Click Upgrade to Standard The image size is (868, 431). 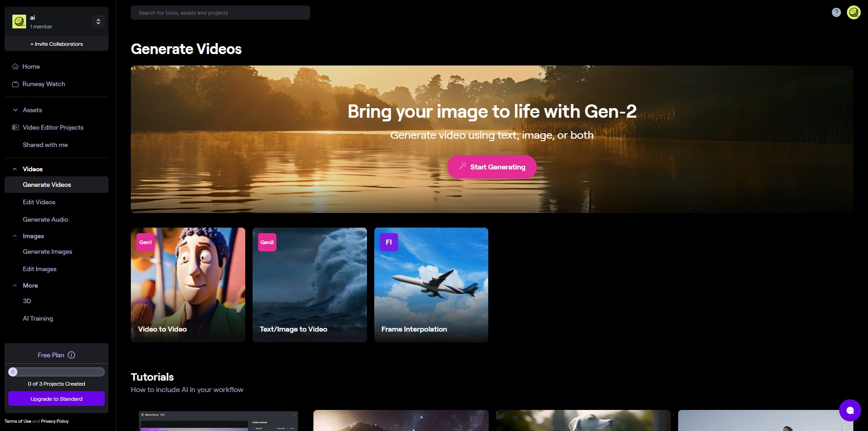(x=56, y=399)
